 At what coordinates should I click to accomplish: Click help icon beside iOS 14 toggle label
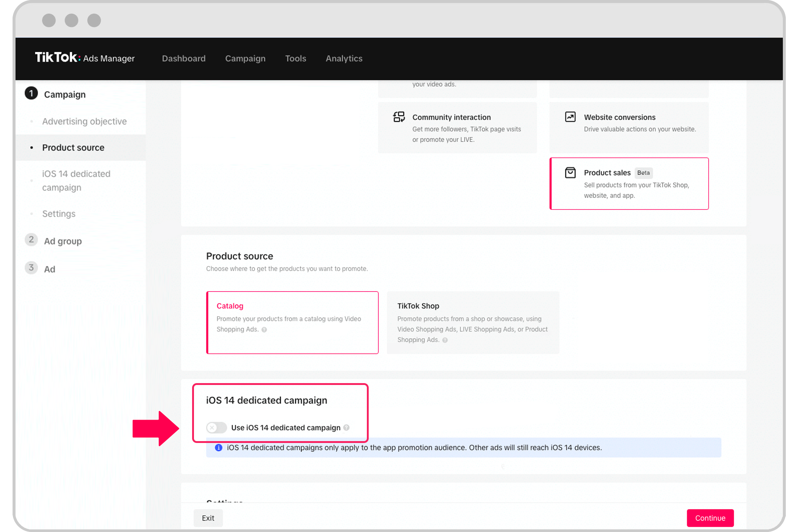coord(346,427)
